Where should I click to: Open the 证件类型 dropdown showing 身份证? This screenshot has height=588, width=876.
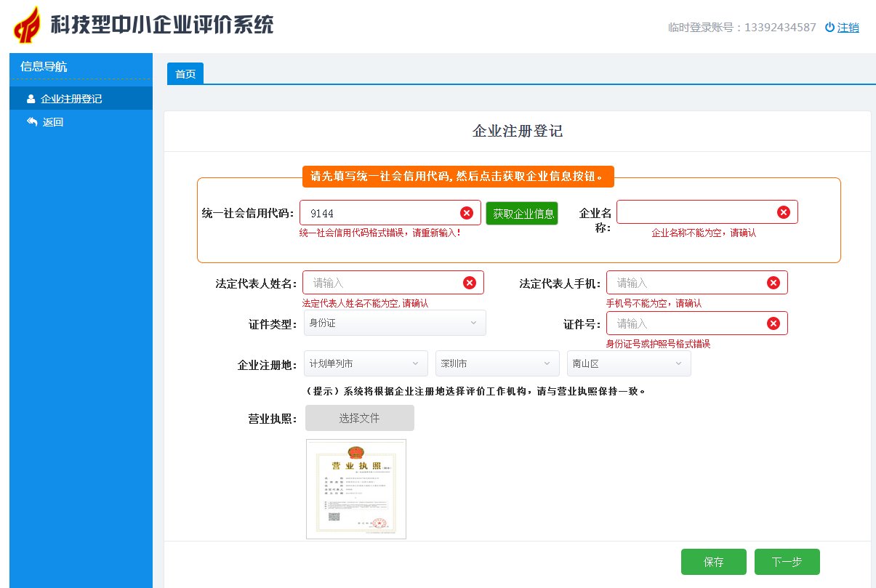pos(395,323)
